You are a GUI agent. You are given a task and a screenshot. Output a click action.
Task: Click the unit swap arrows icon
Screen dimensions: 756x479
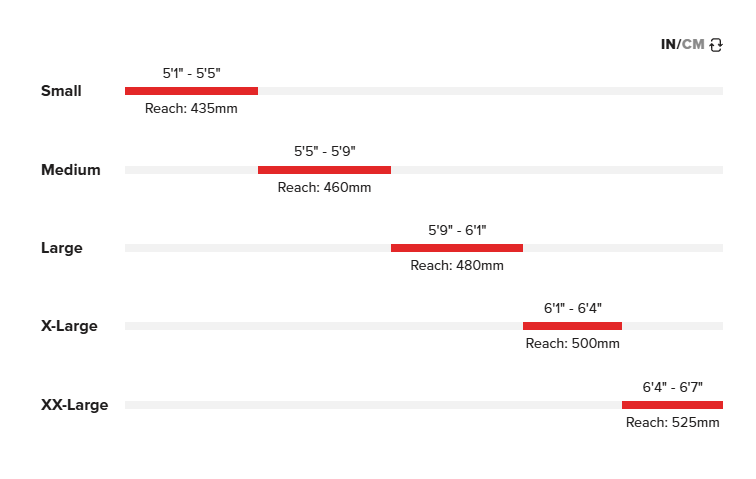click(716, 45)
